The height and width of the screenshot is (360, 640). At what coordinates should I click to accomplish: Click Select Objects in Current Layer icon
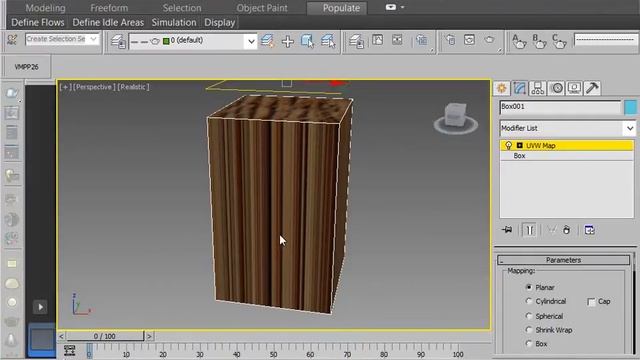307,41
